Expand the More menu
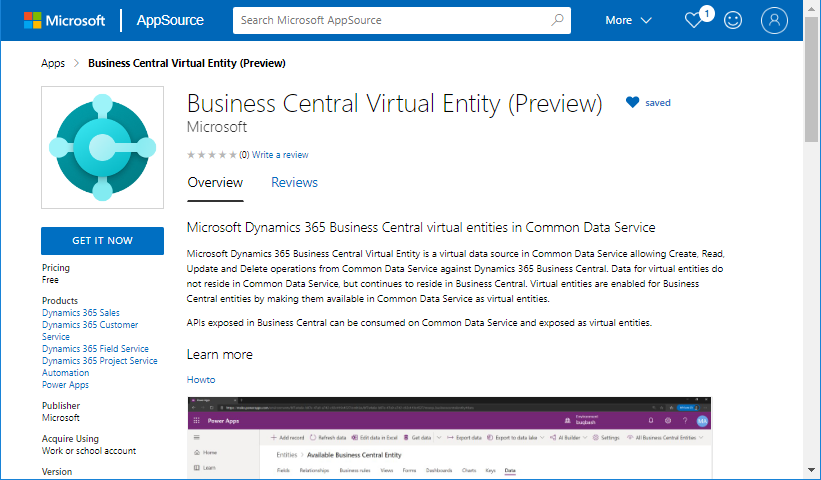 (x=628, y=20)
